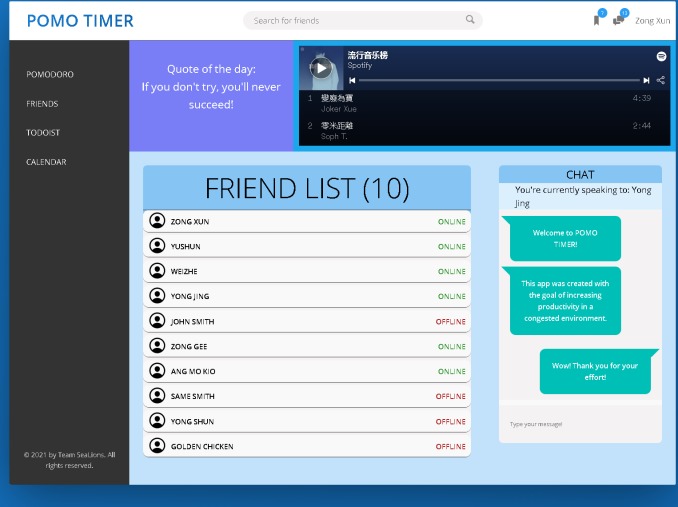Viewport: 678px width, 507px height.
Task: Click the Quote of the day text
Action: pos(211,87)
